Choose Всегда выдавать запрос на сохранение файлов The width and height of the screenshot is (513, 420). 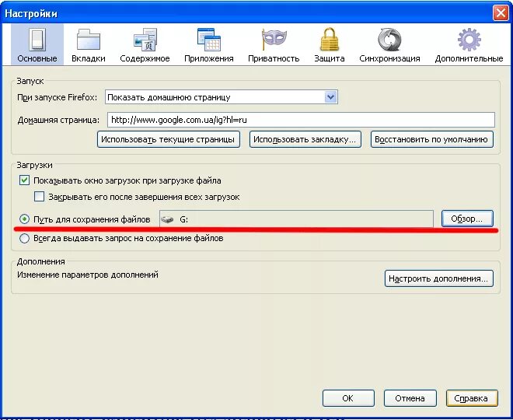pyautogui.click(x=24, y=238)
